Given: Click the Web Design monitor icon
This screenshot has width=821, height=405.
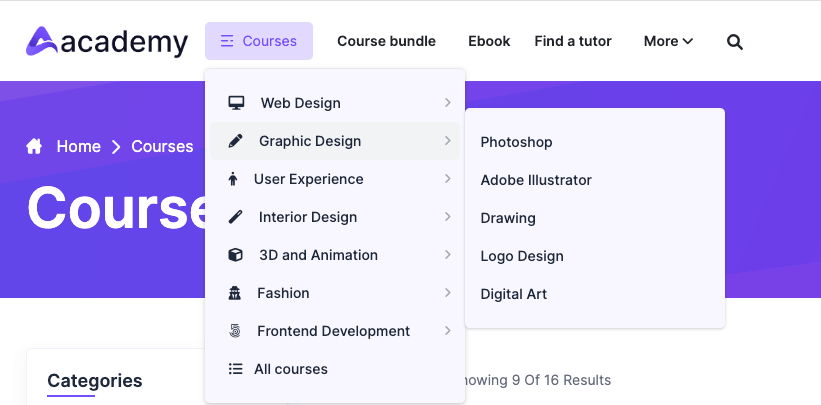Looking at the screenshot, I should click(x=236, y=103).
